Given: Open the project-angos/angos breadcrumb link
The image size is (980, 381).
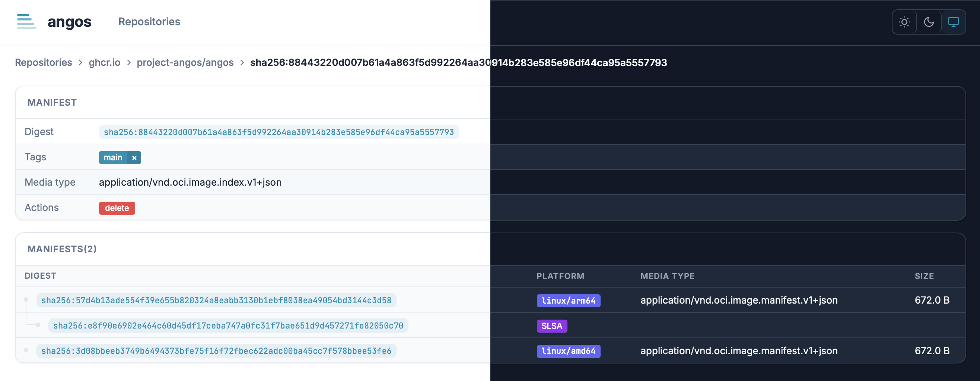Looking at the screenshot, I should [185, 63].
